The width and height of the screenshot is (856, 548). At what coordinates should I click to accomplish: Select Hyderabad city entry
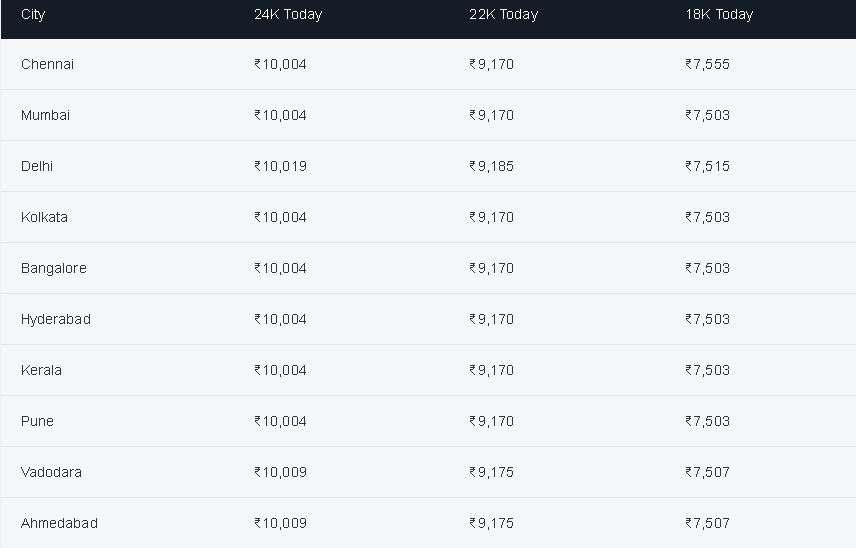pyautogui.click(x=56, y=319)
